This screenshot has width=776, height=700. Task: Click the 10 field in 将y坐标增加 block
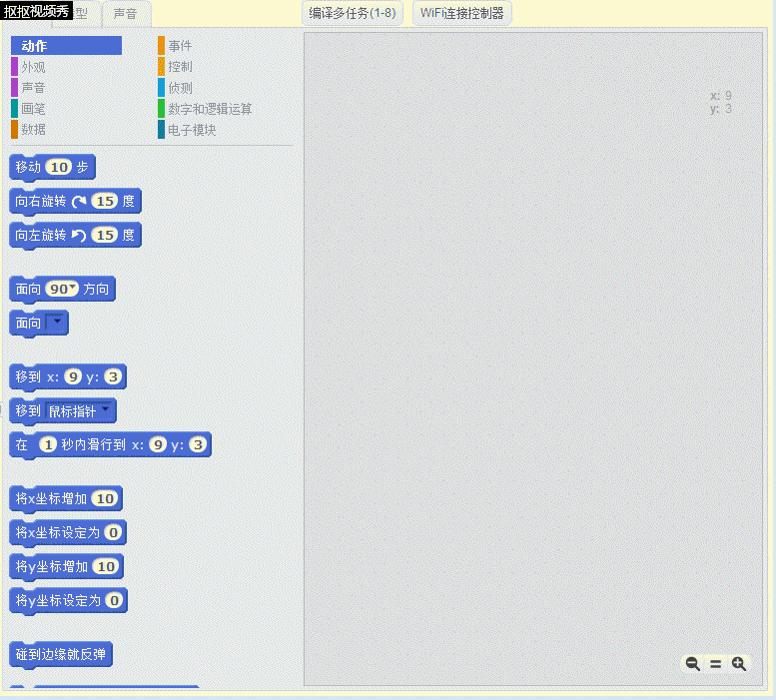(x=106, y=566)
